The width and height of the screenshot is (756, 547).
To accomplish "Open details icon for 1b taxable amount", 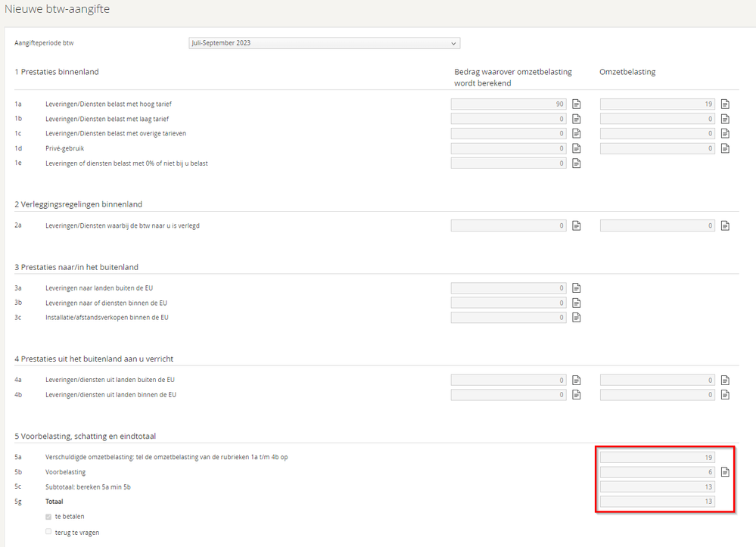I will coord(576,119).
